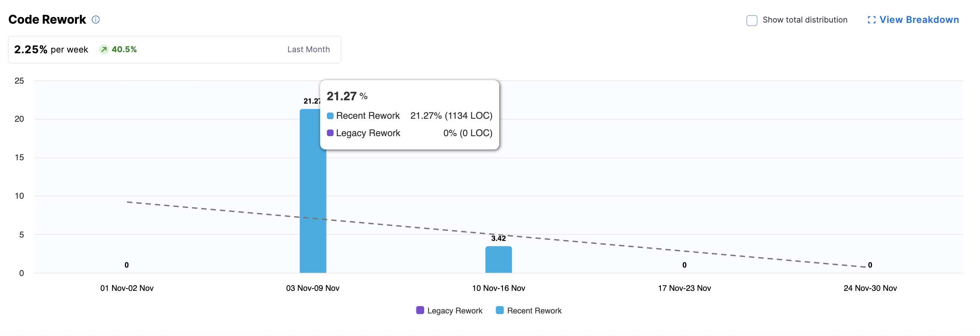Click the blue Recent Rework legend swatch
This screenshot has width=980, height=336.
(500, 310)
